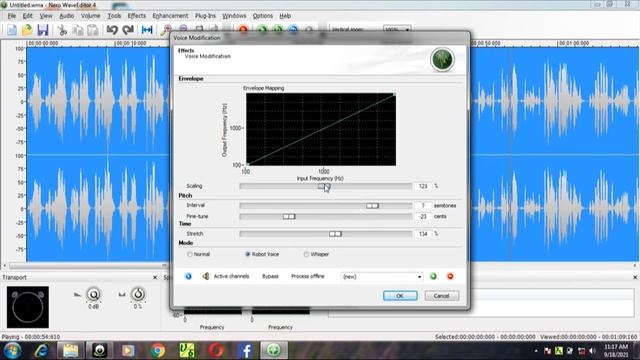The image size is (640, 360).
Task: Click the Copy toolbar icon
Action: (78, 30)
